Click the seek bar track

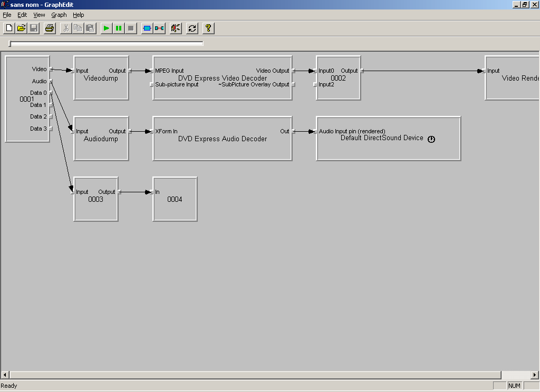107,43
